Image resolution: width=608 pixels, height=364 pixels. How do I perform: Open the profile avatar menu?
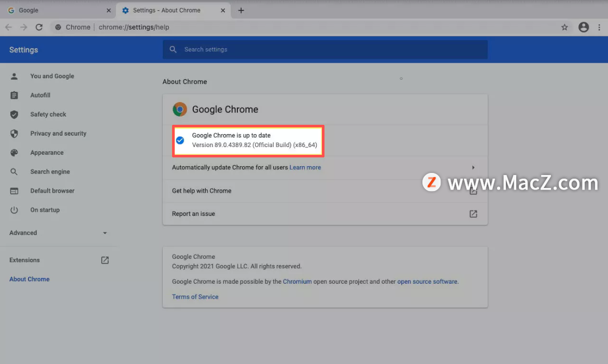(584, 27)
